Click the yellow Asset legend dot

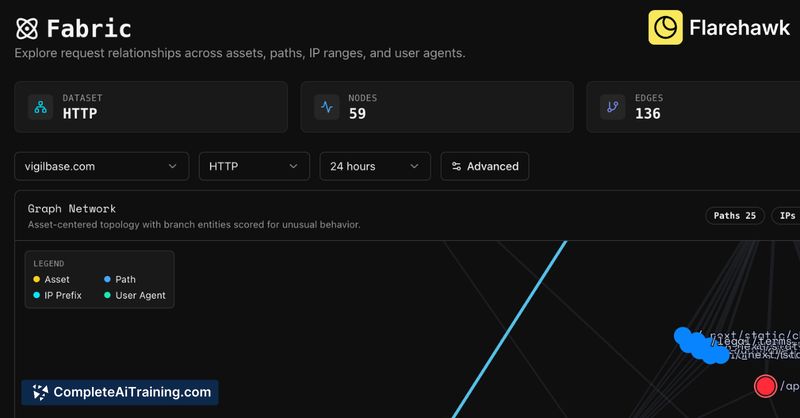[x=37, y=279]
